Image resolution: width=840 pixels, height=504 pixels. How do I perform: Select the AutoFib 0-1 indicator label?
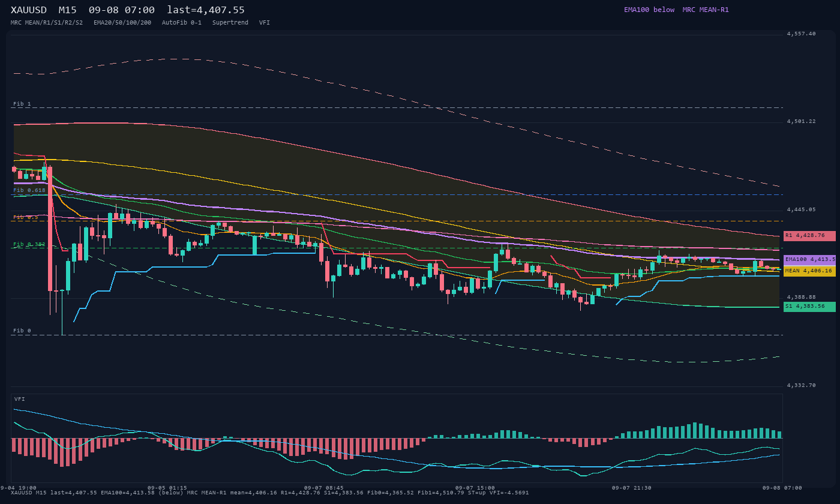pos(182,23)
